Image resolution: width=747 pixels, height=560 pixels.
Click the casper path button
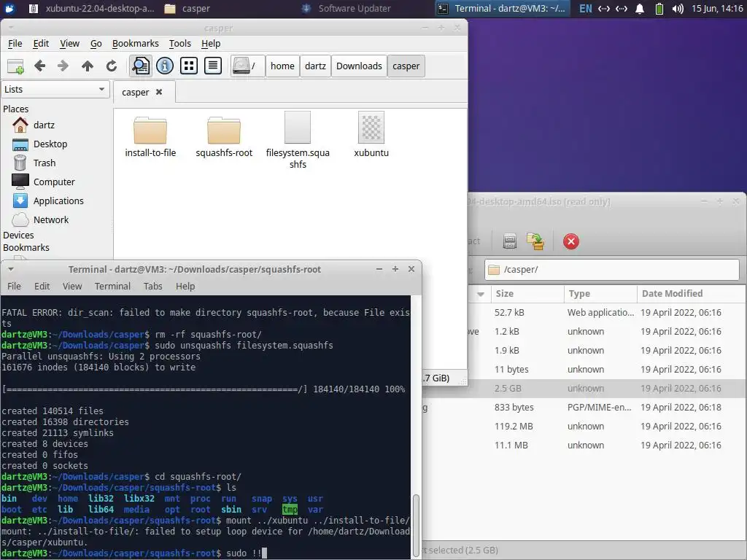[406, 66]
